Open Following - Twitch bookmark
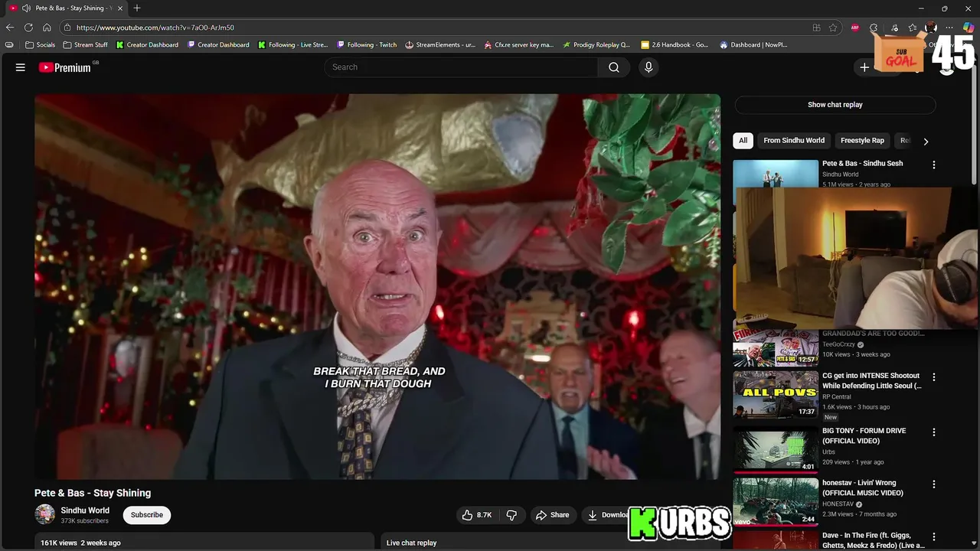Image resolution: width=980 pixels, height=551 pixels. (367, 45)
